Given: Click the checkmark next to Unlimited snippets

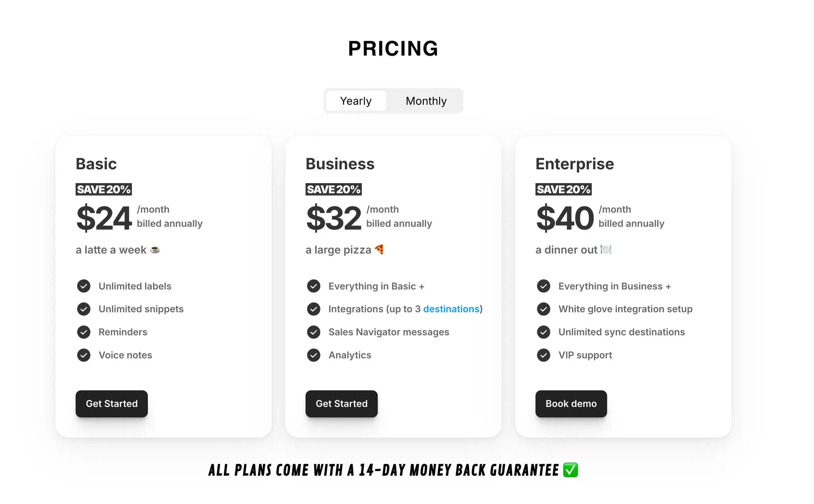Looking at the screenshot, I should click(84, 309).
